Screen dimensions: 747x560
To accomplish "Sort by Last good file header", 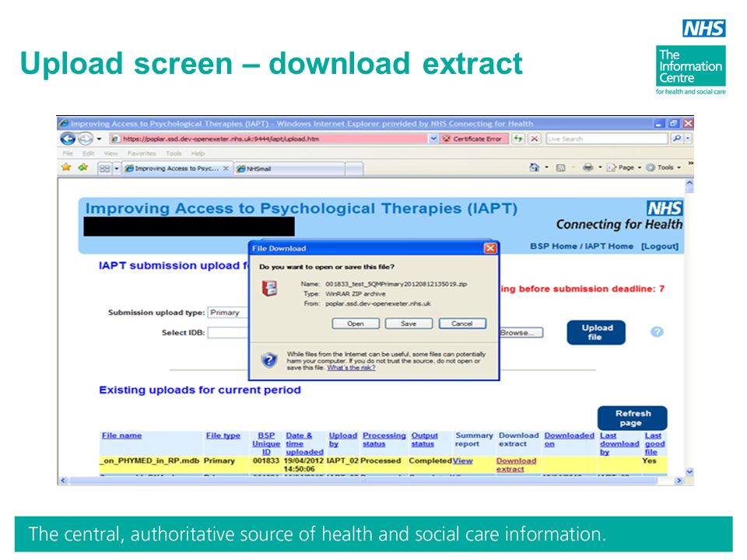I will (x=654, y=443).
